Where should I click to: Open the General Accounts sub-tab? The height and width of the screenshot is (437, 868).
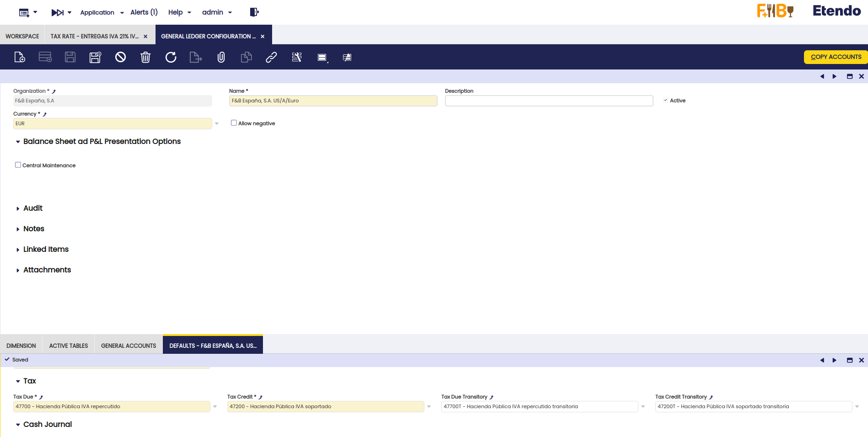tap(129, 346)
